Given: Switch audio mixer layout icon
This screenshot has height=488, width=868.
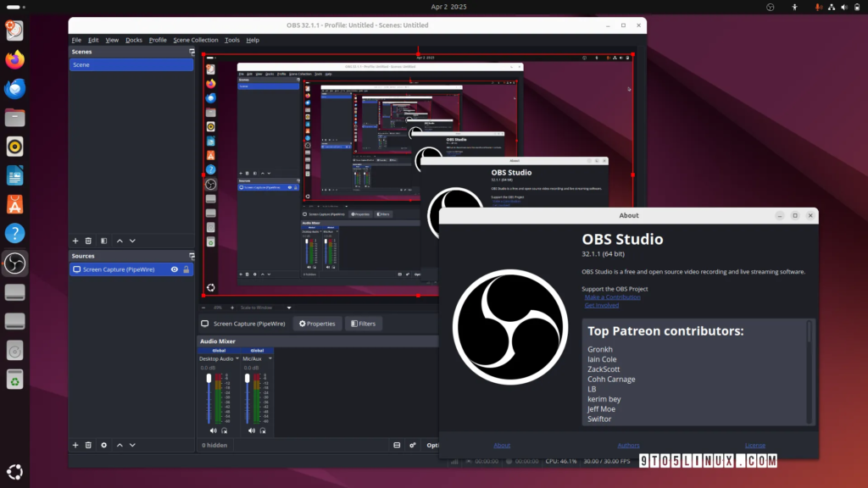Looking at the screenshot, I should click(397, 445).
